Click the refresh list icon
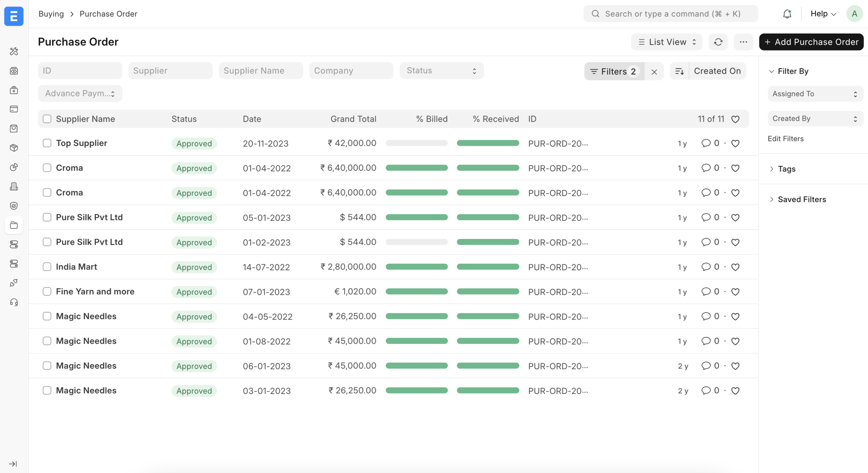 point(718,42)
